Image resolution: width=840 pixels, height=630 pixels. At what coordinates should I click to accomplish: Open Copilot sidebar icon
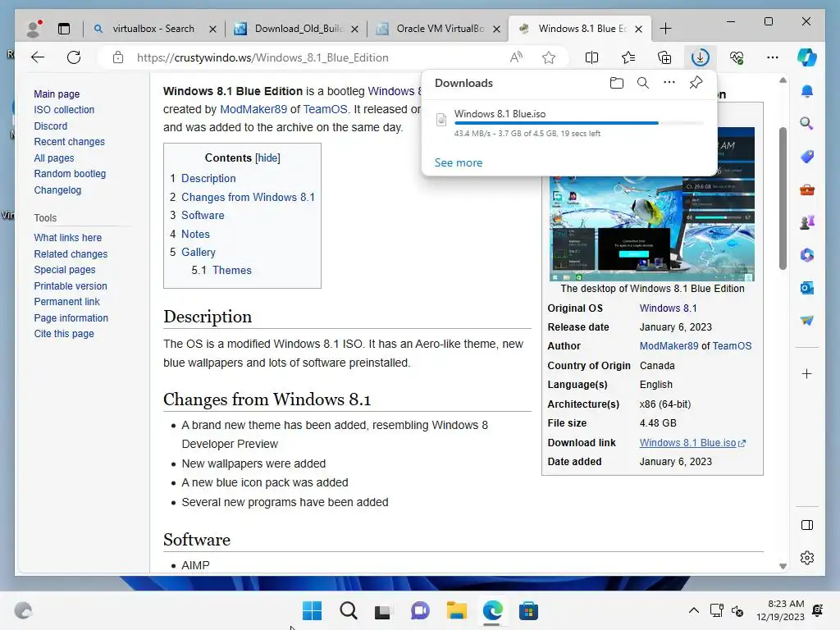coord(807,57)
